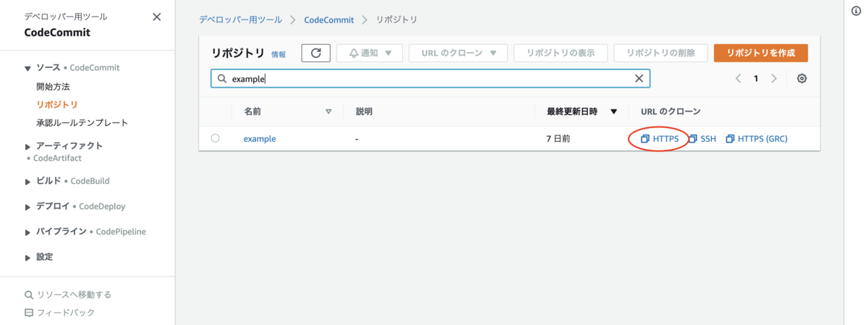Open 開始方法 in sidebar

point(53,86)
